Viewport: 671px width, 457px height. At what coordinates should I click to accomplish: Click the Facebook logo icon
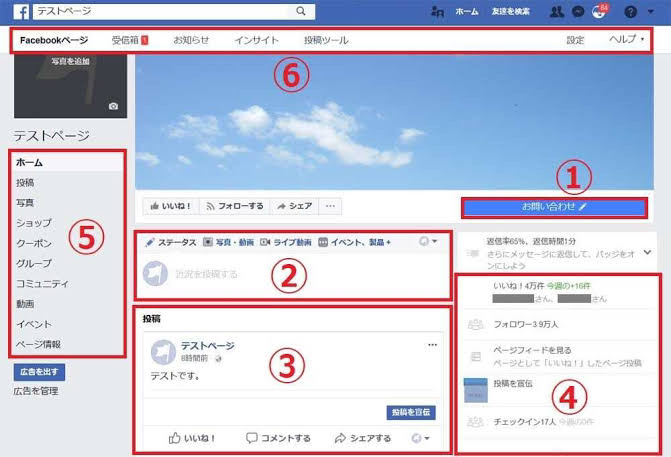point(21,12)
